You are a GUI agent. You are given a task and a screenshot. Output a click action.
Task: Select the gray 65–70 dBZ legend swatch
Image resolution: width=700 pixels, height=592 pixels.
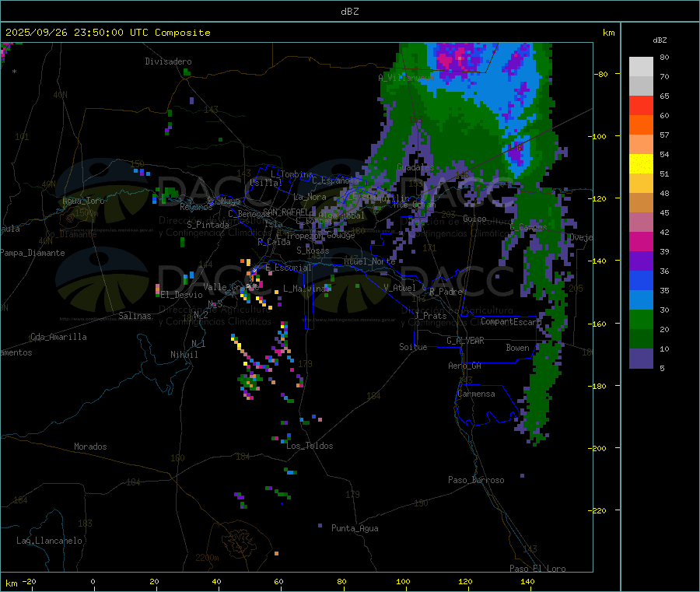tap(641, 86)
